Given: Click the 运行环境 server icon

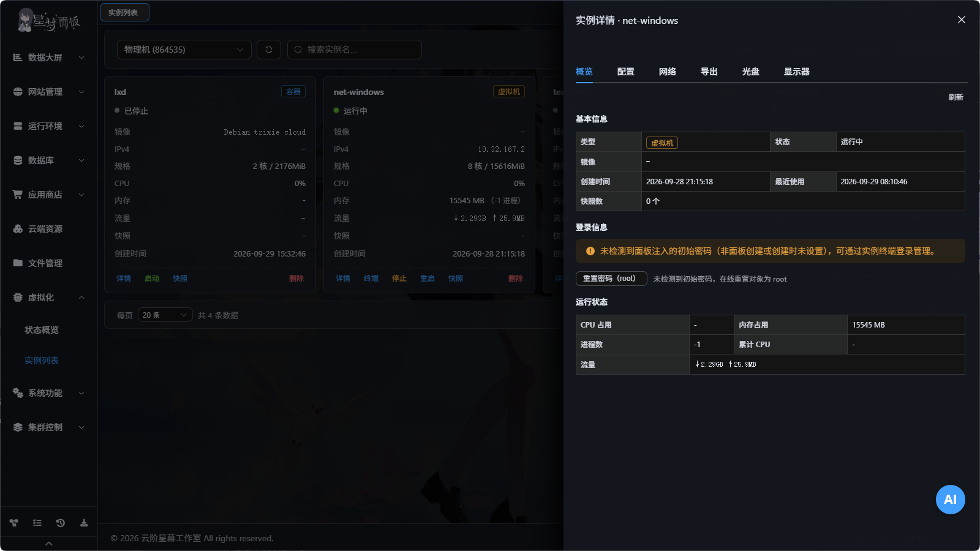Looking at the screenshot, I should click(18, 126).
